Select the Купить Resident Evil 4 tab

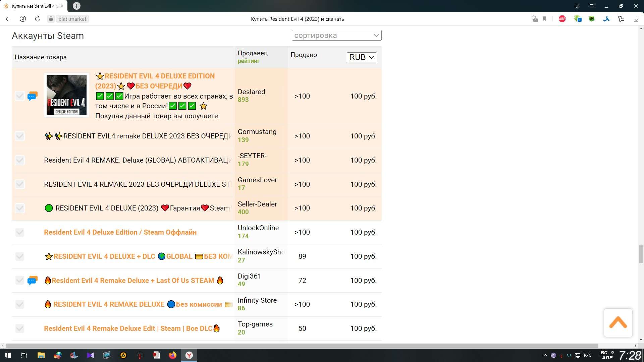point(34,6)
